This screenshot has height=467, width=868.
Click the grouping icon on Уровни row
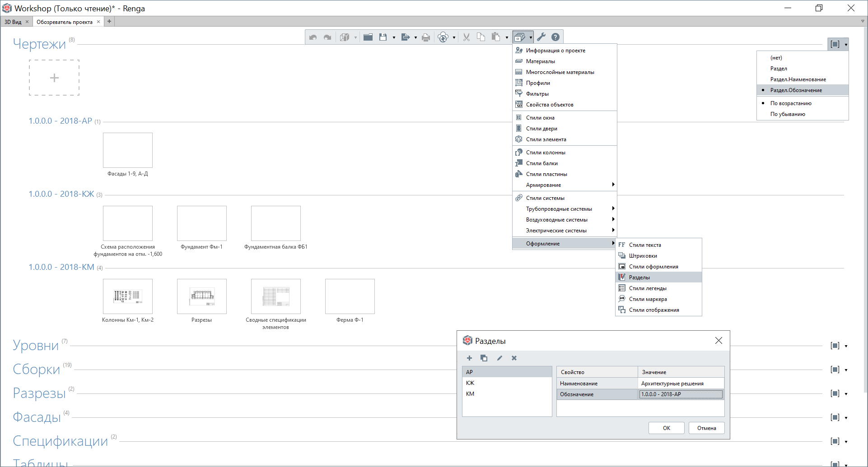(x=835, y=346)
